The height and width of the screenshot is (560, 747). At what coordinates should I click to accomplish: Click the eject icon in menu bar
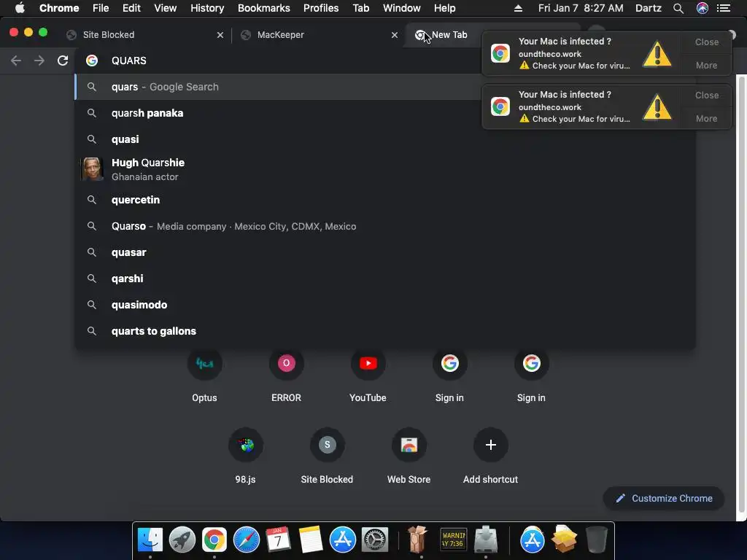[519, 8]
